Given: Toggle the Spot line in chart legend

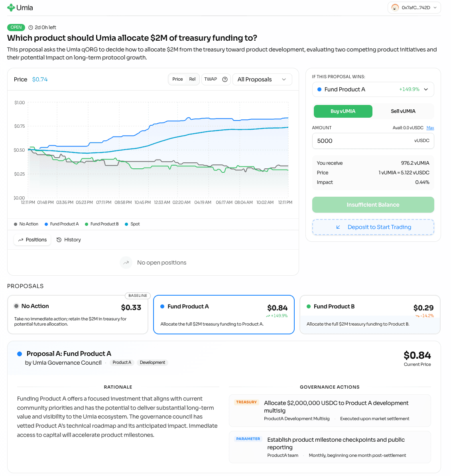Looking at the screenshot, I should pyautogui.click(x=132, y=224).
